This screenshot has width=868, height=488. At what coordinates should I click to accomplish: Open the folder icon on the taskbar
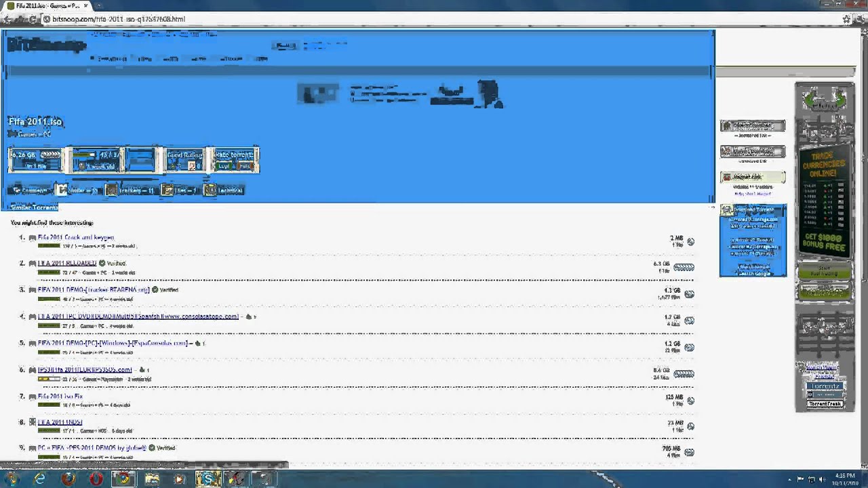tap(152, 479)
